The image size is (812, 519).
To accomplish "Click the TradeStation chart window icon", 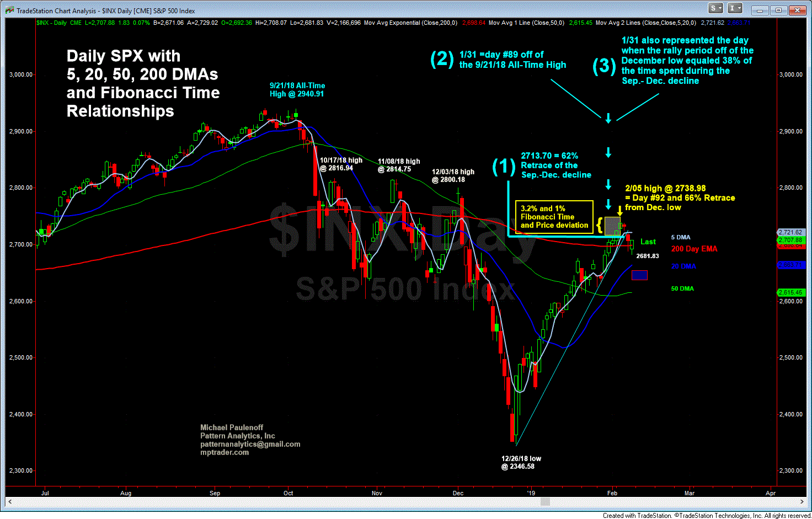I will click(x=9, y=10).
